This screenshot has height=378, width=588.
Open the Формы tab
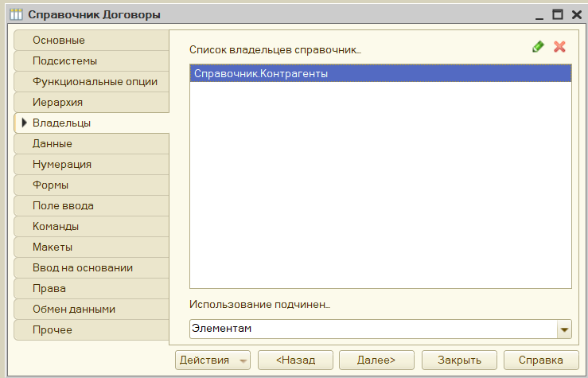tap(92, 185)
